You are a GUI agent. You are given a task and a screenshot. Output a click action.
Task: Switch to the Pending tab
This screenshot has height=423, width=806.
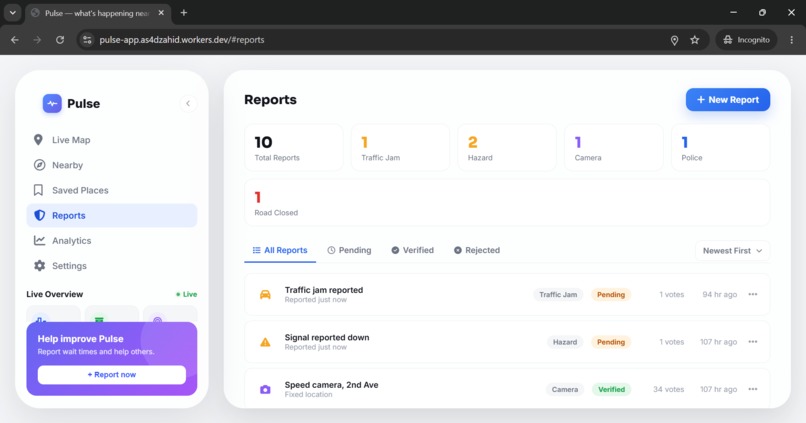[x=349, y=250]
